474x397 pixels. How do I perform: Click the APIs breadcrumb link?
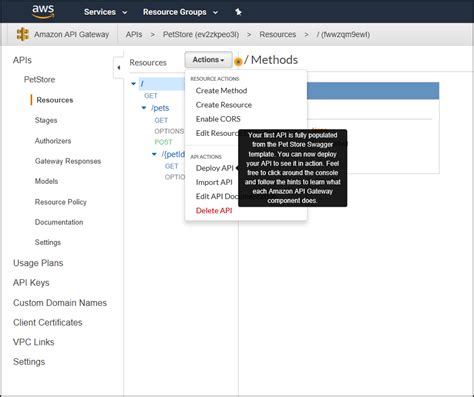[134, 35]
